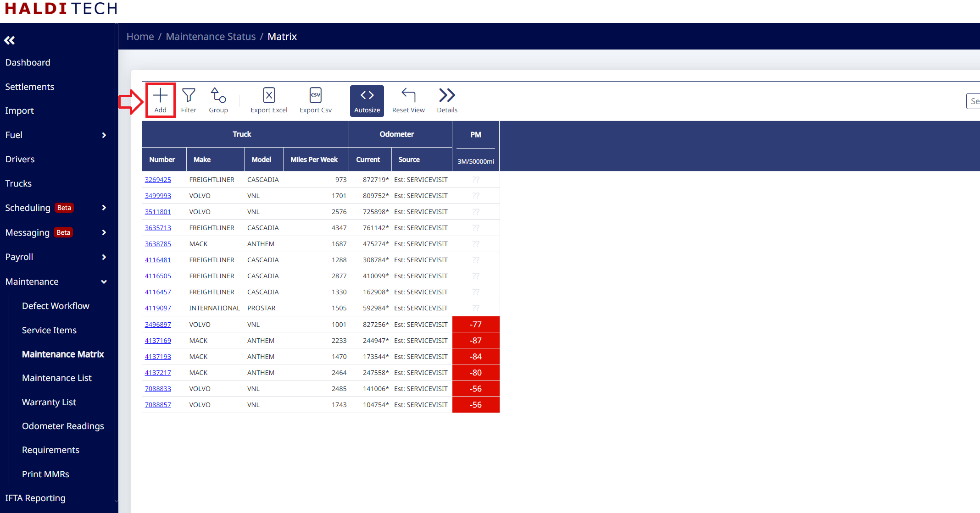Screen dimensions: 980x513
Task: Open Requirements submenu item
Action: pos(50,450)
